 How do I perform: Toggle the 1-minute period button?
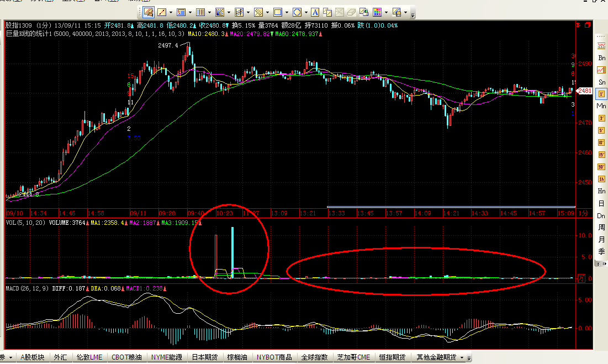[601, 94]
